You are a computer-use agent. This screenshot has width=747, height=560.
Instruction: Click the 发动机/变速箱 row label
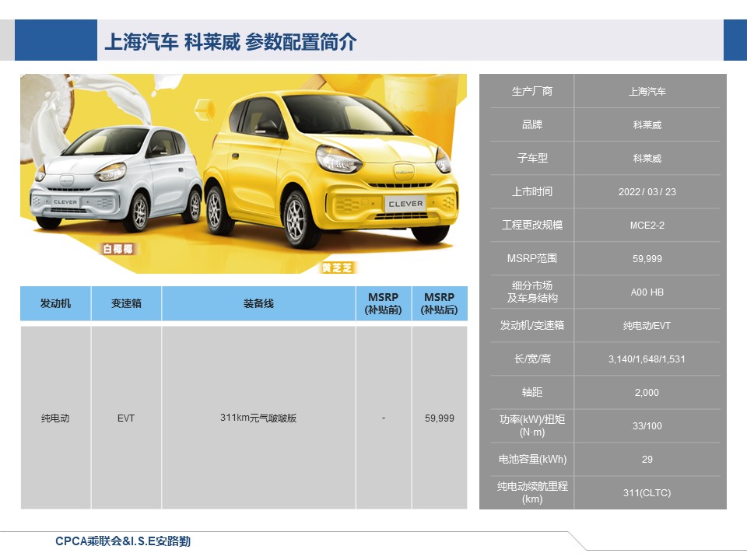[532, 325]
